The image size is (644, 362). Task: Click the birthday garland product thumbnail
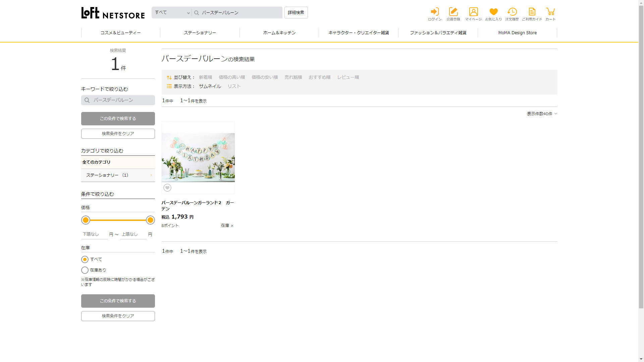pos(198,158)
